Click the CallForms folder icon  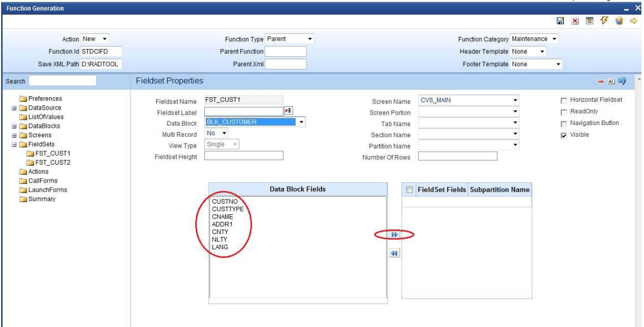click(x=23, y=181)
